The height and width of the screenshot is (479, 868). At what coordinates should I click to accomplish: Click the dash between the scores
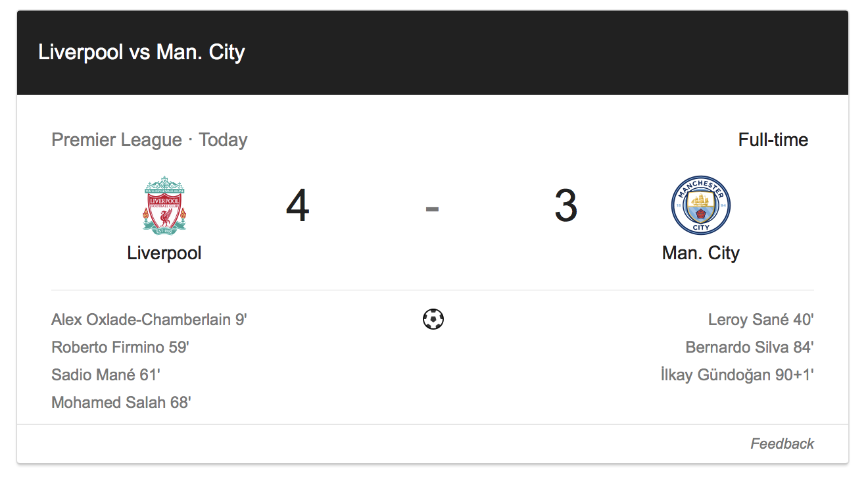tap(432, 209)
